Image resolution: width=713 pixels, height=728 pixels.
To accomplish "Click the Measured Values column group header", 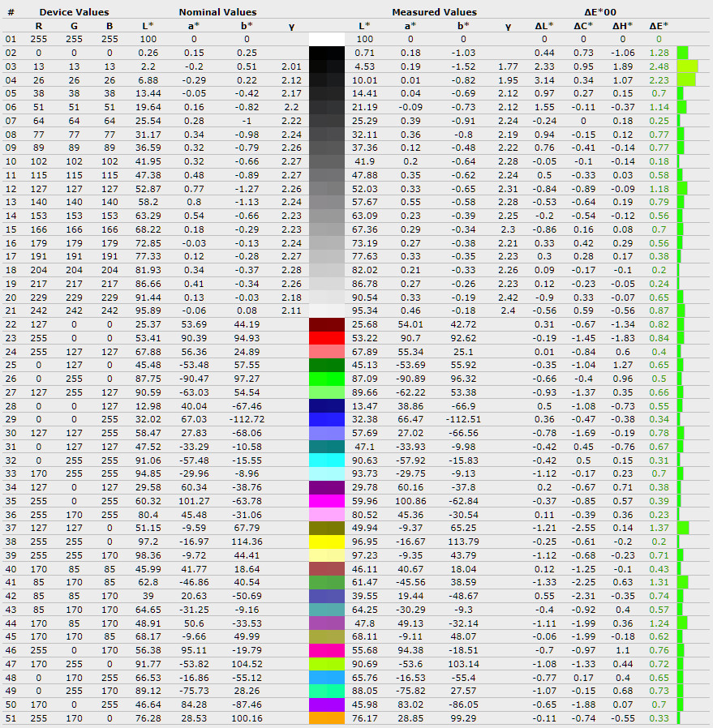I will click(x=434, y=12).
